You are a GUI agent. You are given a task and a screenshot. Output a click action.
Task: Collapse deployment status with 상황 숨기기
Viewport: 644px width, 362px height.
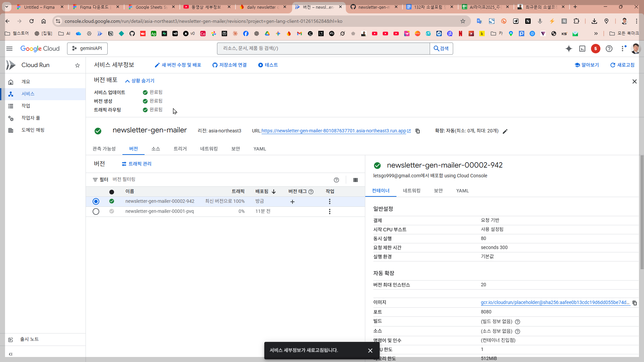pos(140,81)
